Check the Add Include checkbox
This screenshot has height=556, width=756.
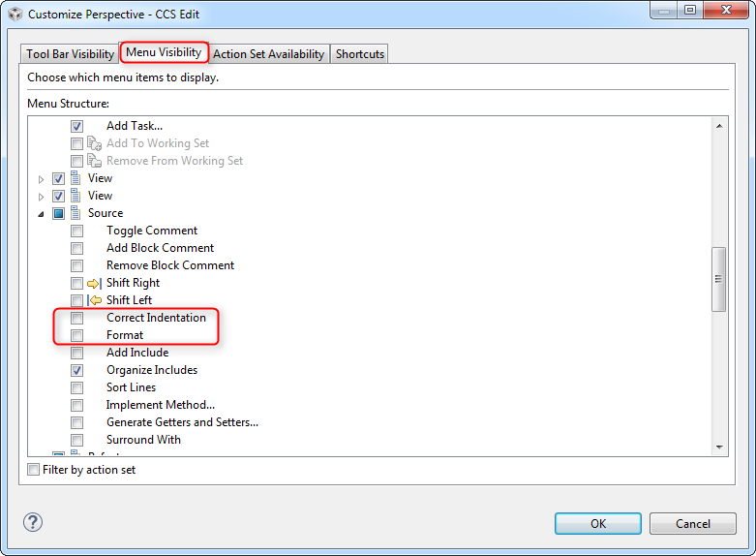[76, 353]
